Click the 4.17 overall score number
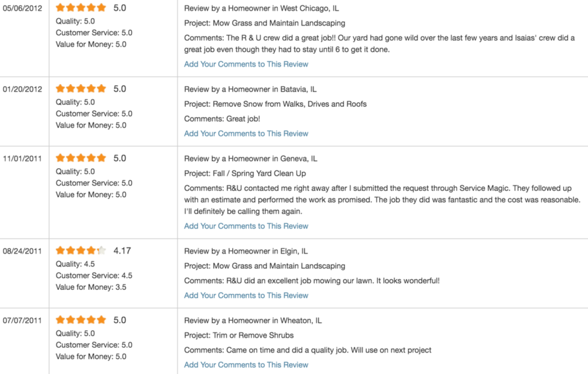588x374 pixels. click(122, 251)
